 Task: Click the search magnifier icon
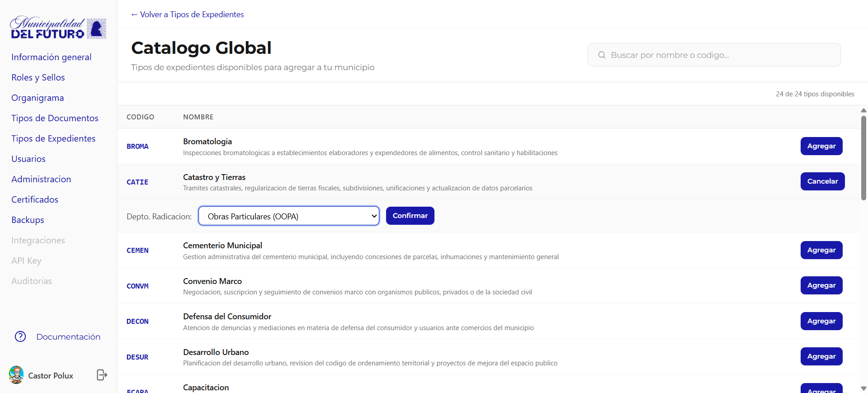[x=602, y=55]
